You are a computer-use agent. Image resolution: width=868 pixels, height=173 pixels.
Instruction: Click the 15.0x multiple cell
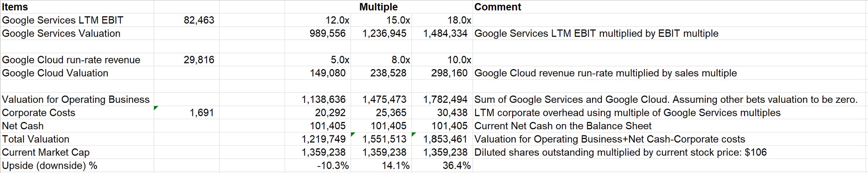(381, 20)
